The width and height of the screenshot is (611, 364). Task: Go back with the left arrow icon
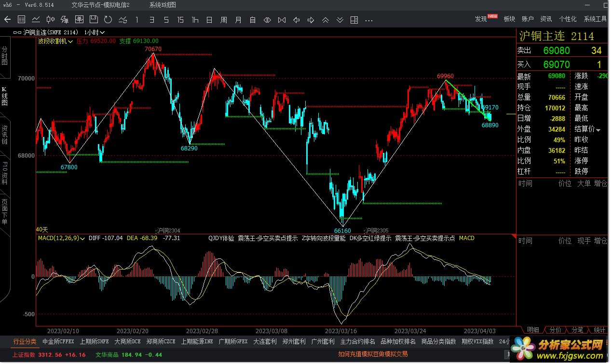tap(7, 20)
